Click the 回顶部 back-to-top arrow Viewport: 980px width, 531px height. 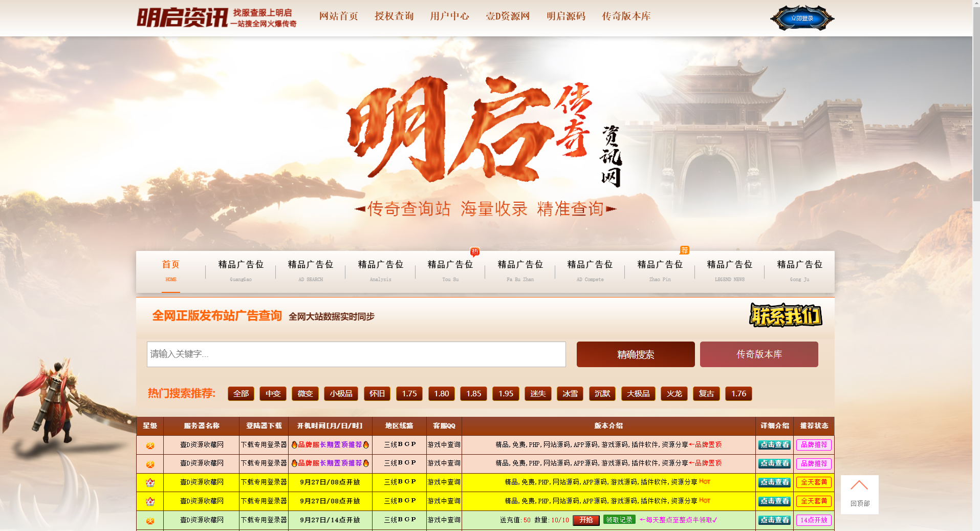[x=859, y=494]
